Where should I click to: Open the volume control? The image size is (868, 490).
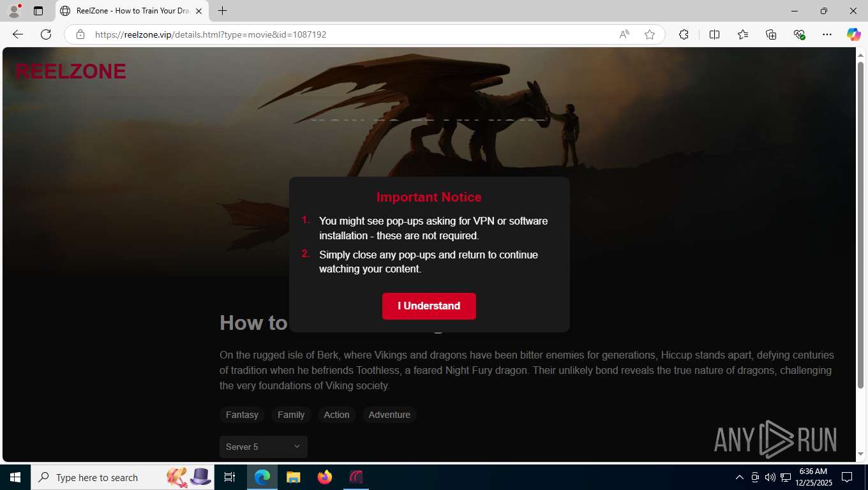click(x=770, y=477)
